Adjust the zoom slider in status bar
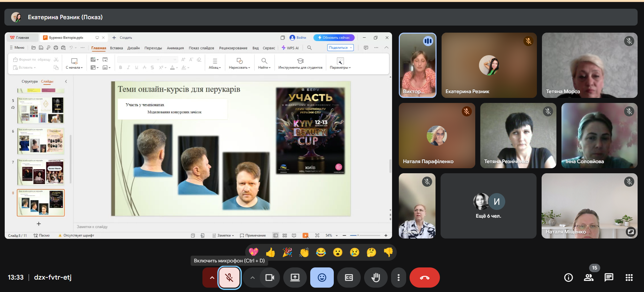Screen dimensions: 644x292 [x=365, y=235]
